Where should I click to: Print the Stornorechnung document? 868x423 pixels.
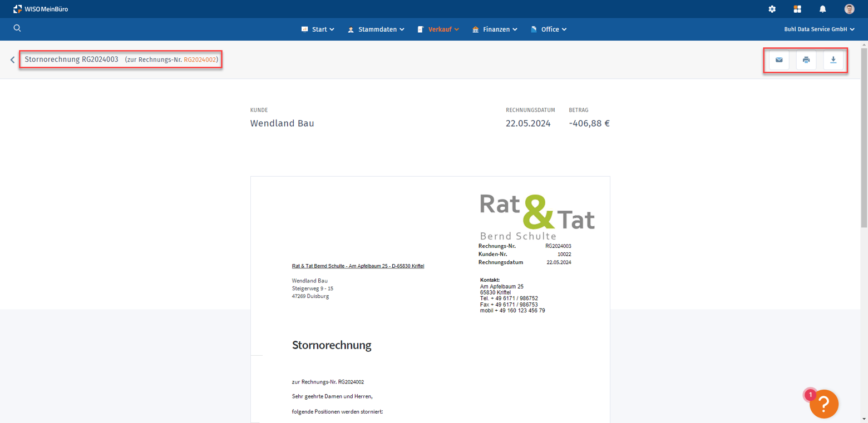tap(806, 60)
